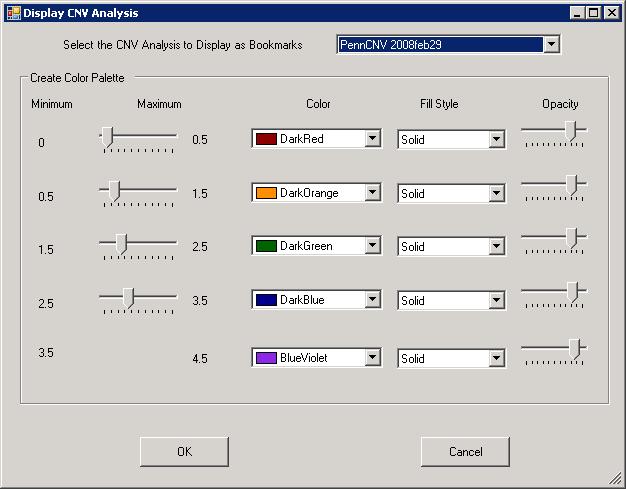Image resolution: width=626 pixels, height=489 pixels.
Task: Expand the DarkBlue color dropdown arrow
Action: (x=372, y=299)
